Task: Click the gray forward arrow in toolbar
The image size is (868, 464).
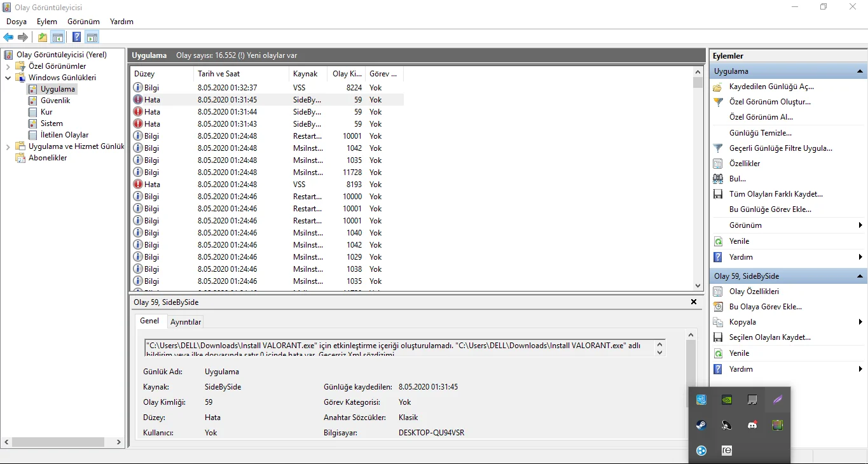Action: [x=23, y=38]
